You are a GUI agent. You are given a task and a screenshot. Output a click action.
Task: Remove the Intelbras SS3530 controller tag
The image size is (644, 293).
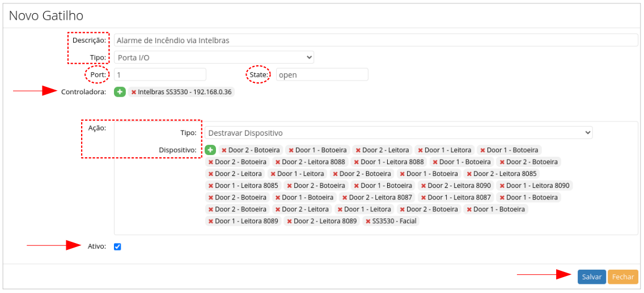(x=134, y=92)
